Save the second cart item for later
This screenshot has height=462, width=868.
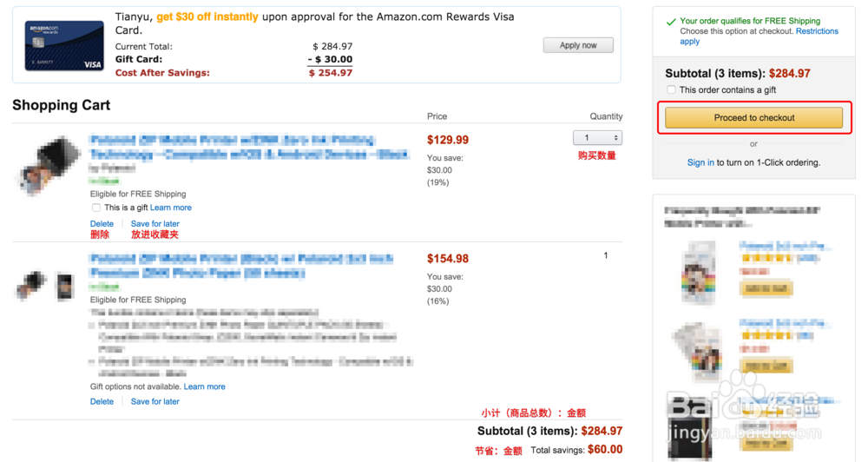click(155, 401)
